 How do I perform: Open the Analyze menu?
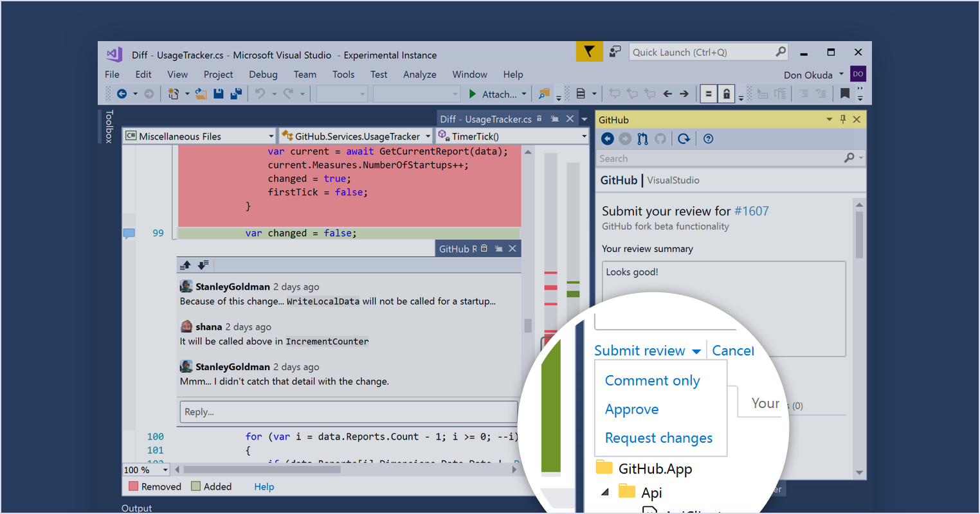pos(420,75)
